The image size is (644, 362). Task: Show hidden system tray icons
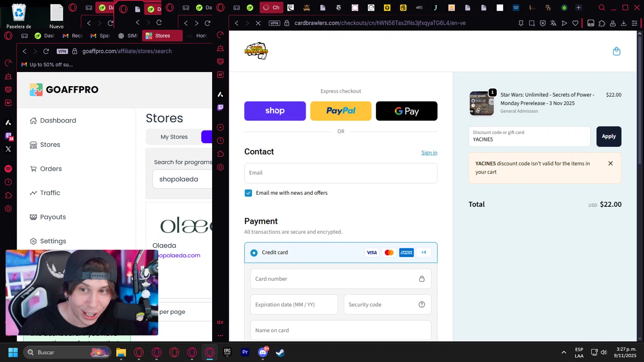tap(564, 353)
